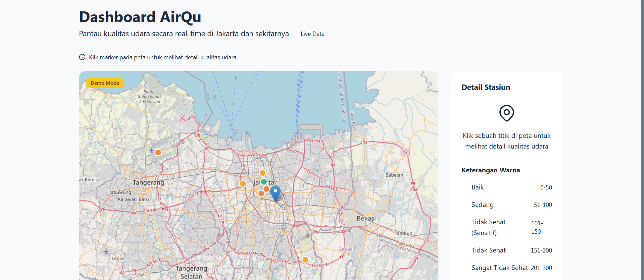This screenshot has width=644, height=280.
Task: Click the route 17 shield on map
Action: 405,152
